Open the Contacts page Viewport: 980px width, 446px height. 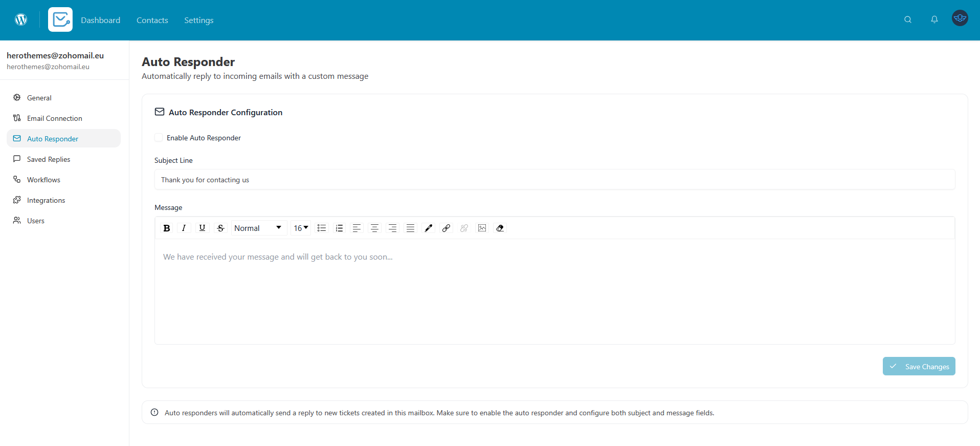pos(152,20)
